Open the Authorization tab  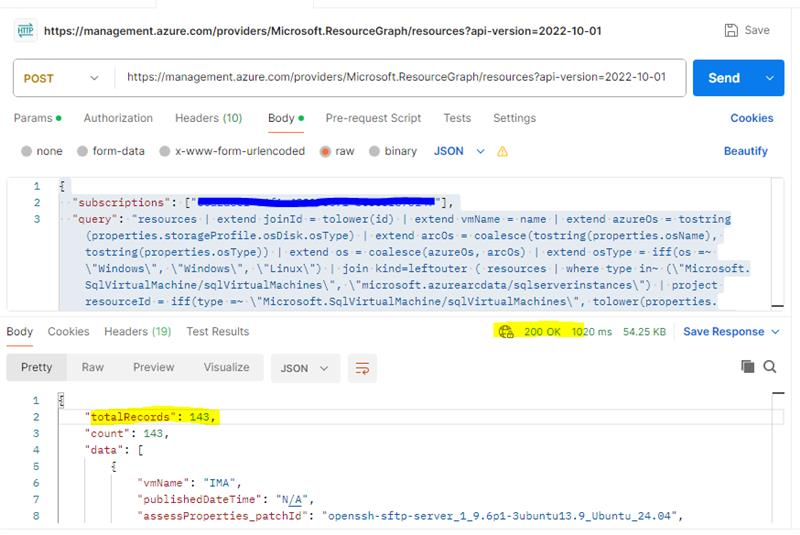(118, 118)
